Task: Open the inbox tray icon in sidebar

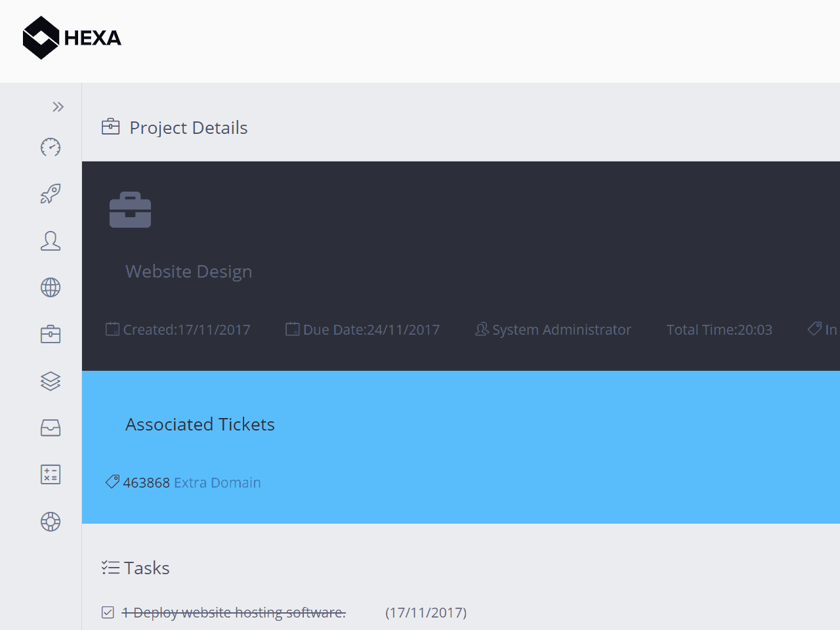Action: coord(51,428)
